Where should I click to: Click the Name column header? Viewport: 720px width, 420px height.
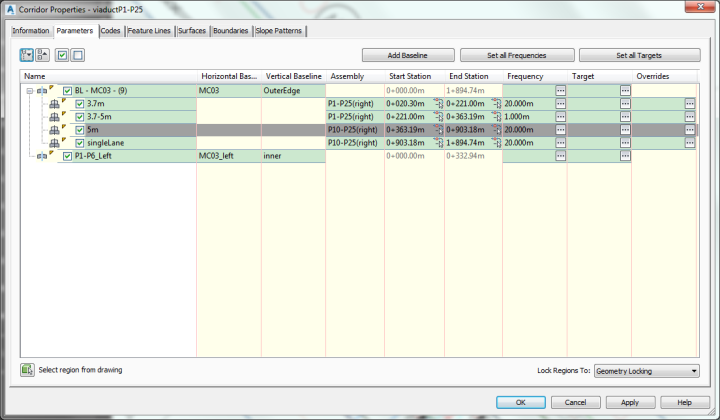(x=108, y=76)
